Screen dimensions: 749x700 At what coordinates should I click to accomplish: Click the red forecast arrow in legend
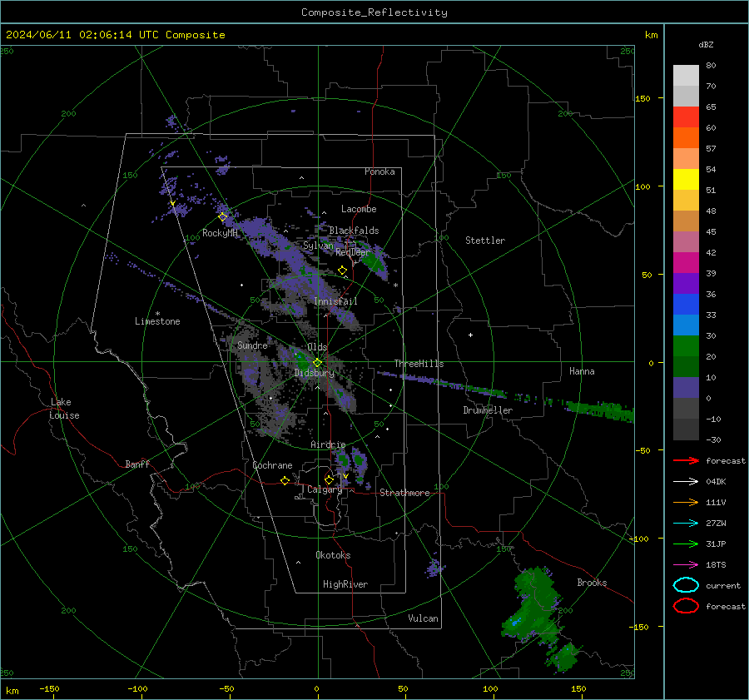coord(686,460)
